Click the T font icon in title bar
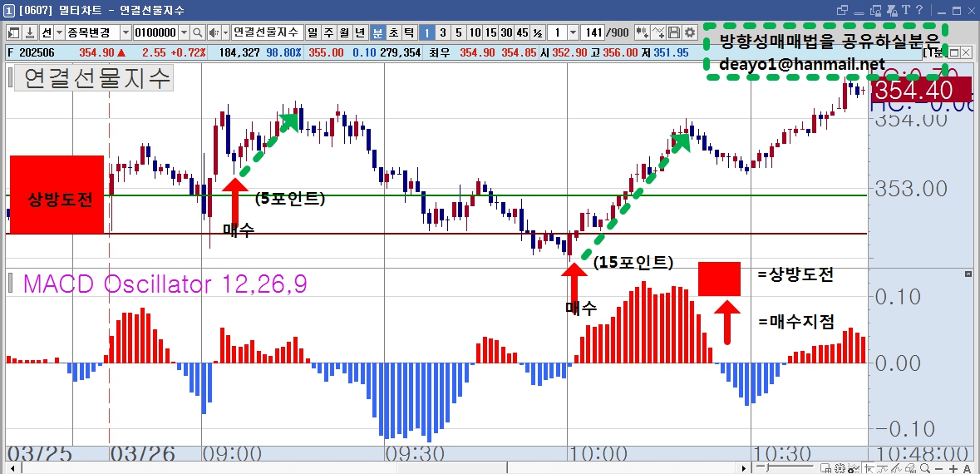 pyautogui.click(x=906, y=10)
